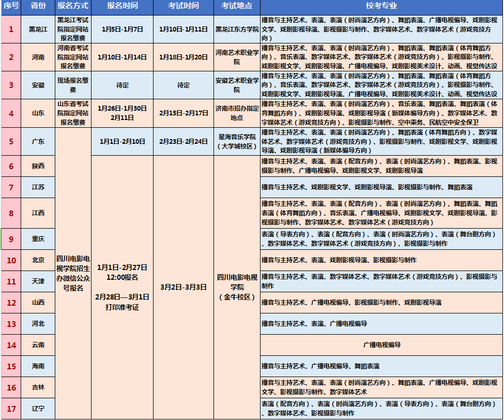The height and width of the screenshot is (420, 504).
Task: Select the 考试地点 header cell
Action: [237, 7]
